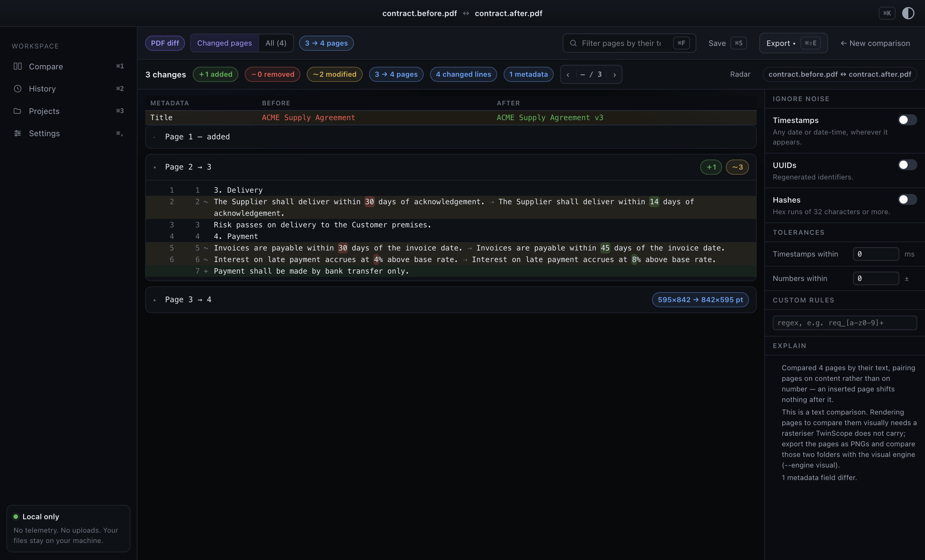925x560 pixels.
Task: Filter by −0 removed badge
Action: point(273,74)
